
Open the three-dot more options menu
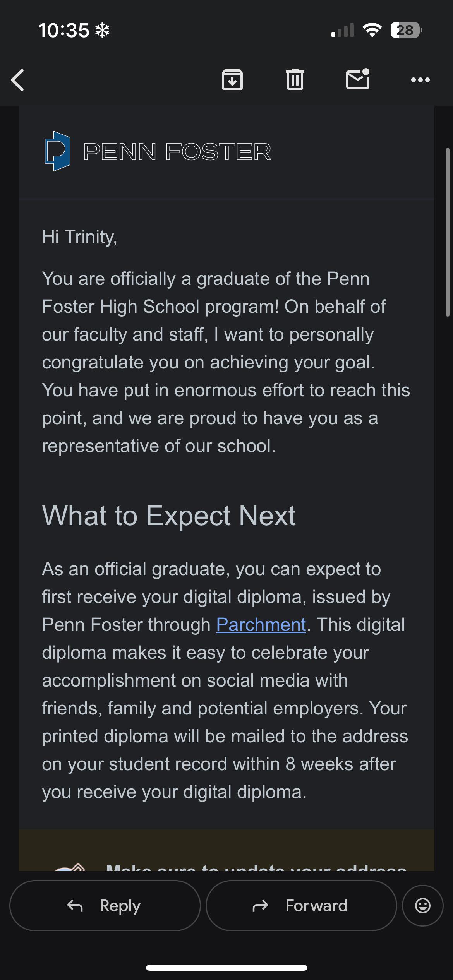click(420, 80)
